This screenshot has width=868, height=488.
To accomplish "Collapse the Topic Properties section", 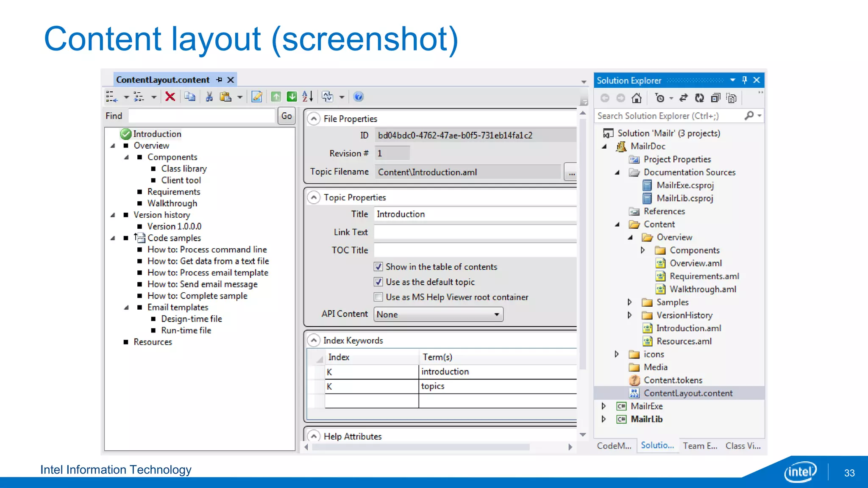I will coord(314,197).
